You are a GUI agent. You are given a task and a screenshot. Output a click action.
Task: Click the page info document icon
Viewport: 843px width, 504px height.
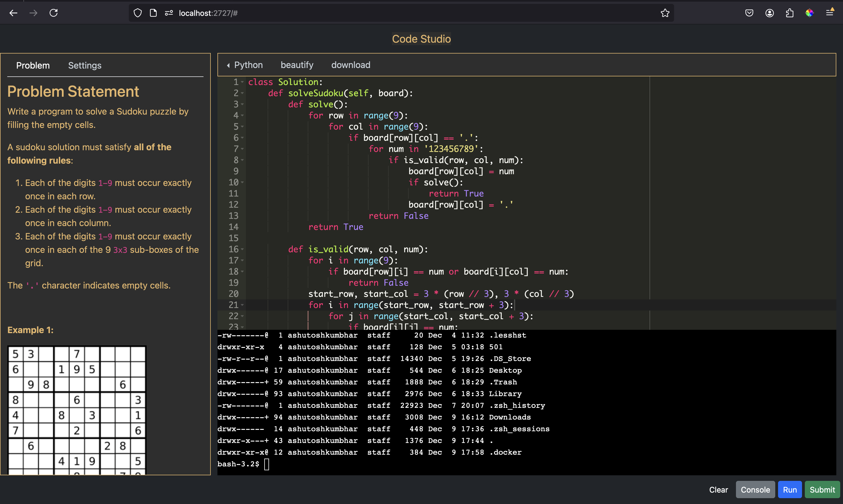pos(153,13)
